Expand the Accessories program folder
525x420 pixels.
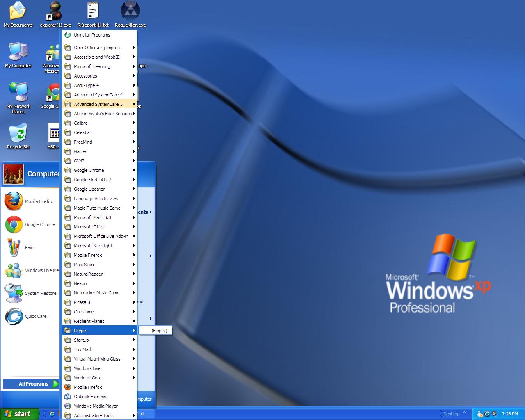coord(99,76)
